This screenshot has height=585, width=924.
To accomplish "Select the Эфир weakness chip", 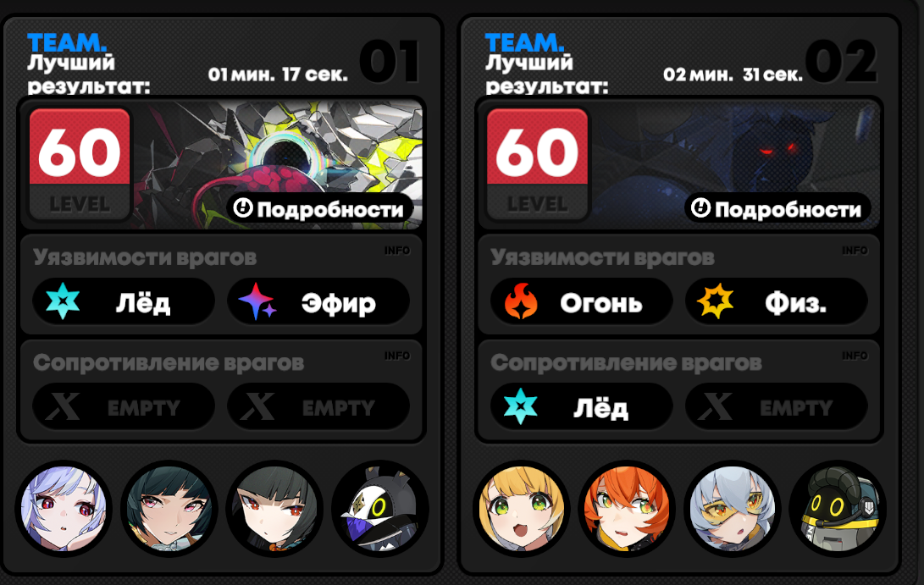I will pyautogui.click(x=318, y=302).
